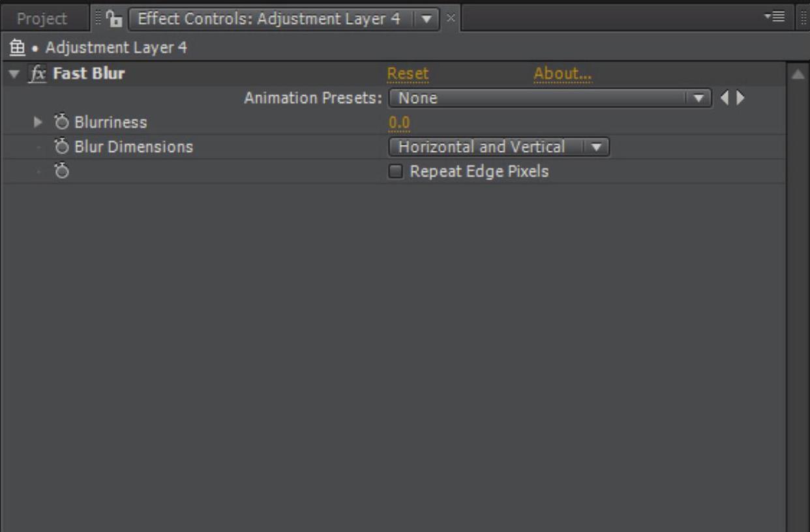
Task: Open the Blur Dimensions dropdown
Action: (499, 147)
